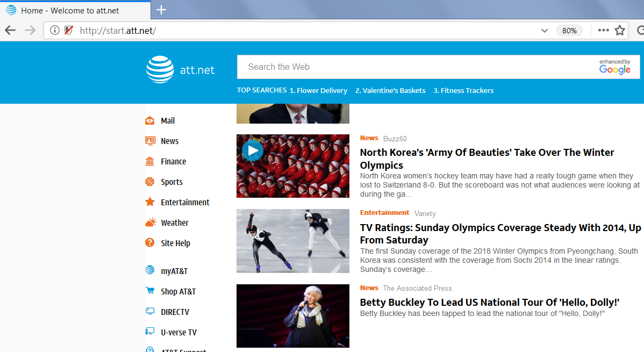Screen dimensions: 644x352
Task: Click The Associated Press source label
Action: click(x=417, y=289)
